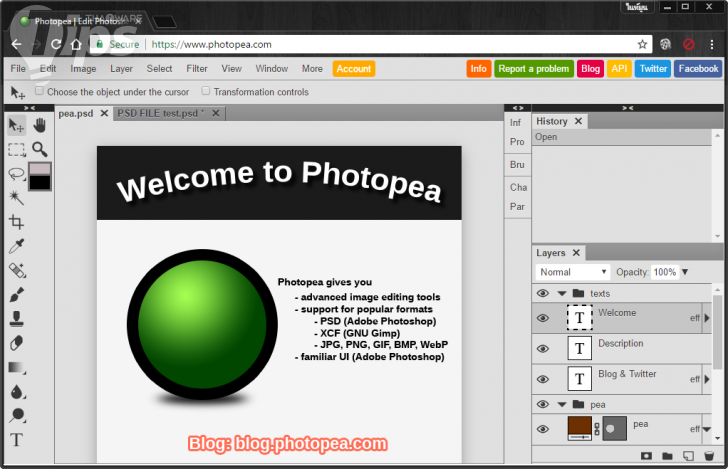Select the Hand tool
The image size is (728, 469).
[40, 125]
